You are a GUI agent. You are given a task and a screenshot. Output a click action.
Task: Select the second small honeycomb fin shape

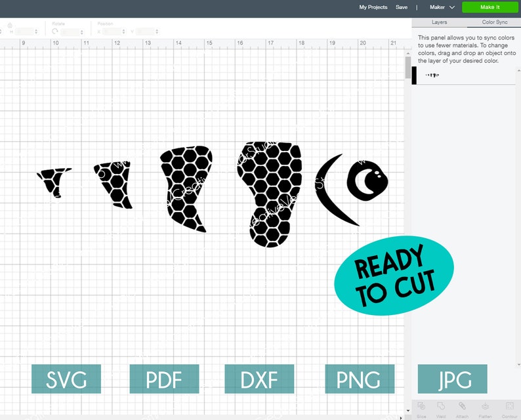point(115,184)
